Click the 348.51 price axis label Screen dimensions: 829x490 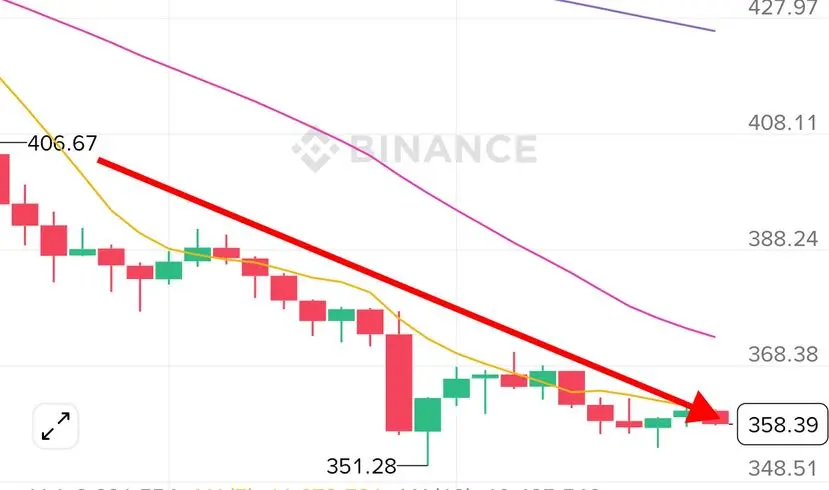(782, 468)
